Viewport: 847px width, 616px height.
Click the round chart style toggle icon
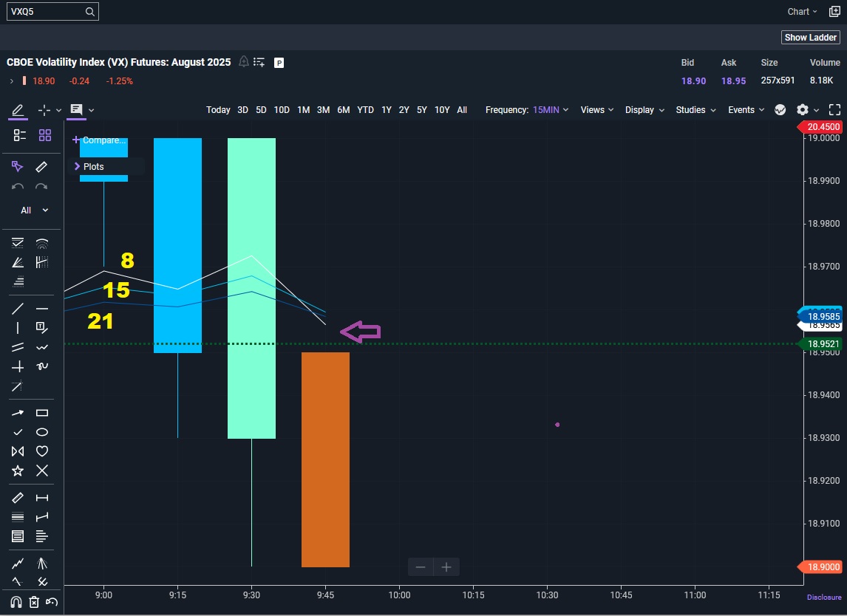780,109
